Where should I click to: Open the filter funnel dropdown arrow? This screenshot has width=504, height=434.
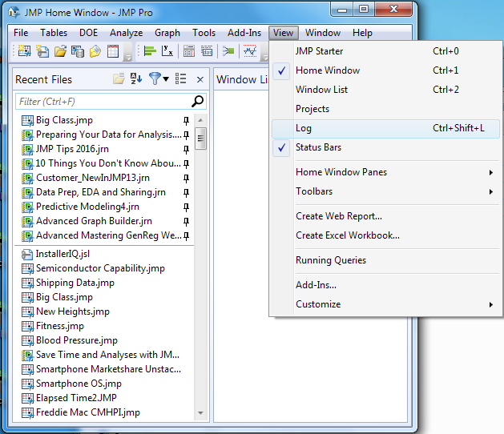pyautogui.click(x=166, y=78)
